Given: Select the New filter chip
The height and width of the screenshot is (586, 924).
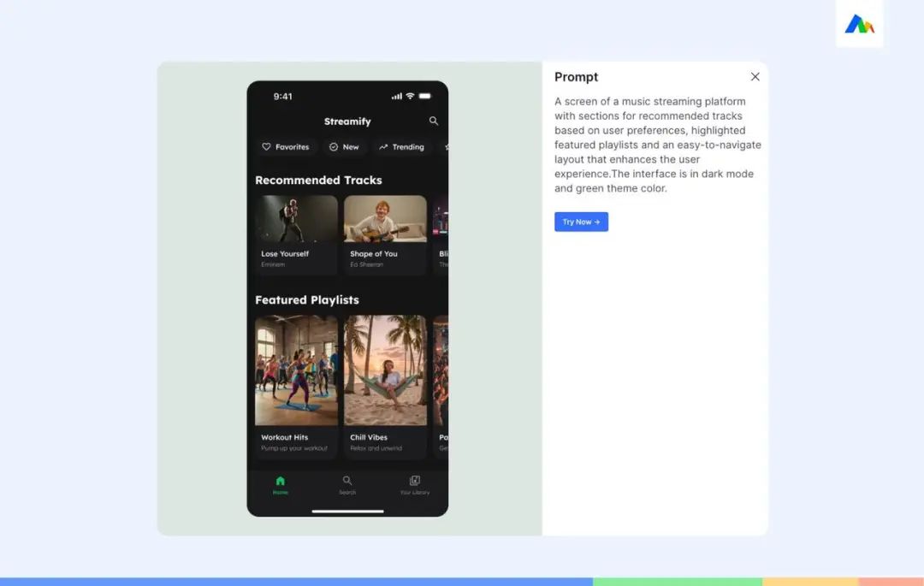Looking at the screenshot, I should click(344, 146).
